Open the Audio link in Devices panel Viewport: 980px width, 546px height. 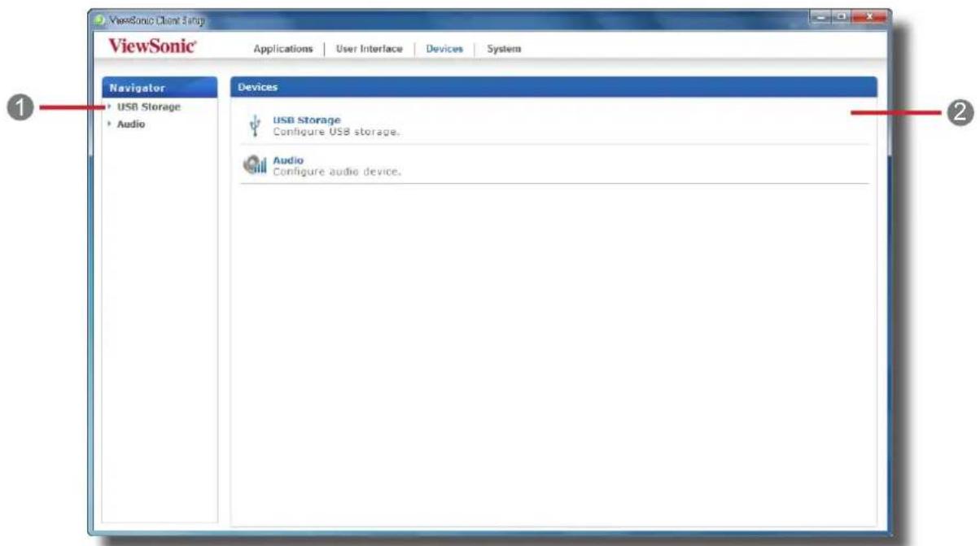pos(287,160)
